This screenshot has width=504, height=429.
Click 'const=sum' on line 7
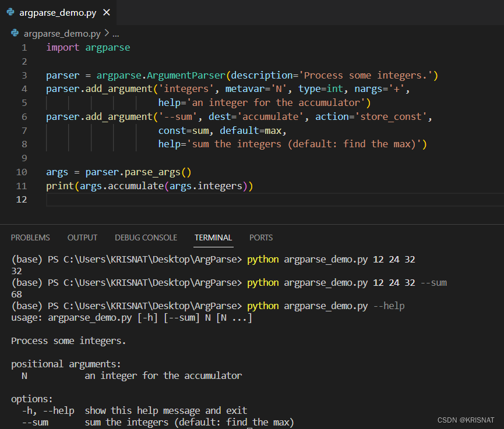coord(184,131)
